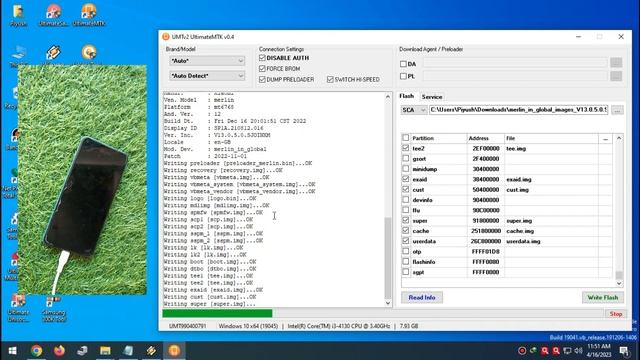
Task: Toggle the SWITCH HI-SPEED checkbox
Action: pyautogui.click(x=330, y=80)
